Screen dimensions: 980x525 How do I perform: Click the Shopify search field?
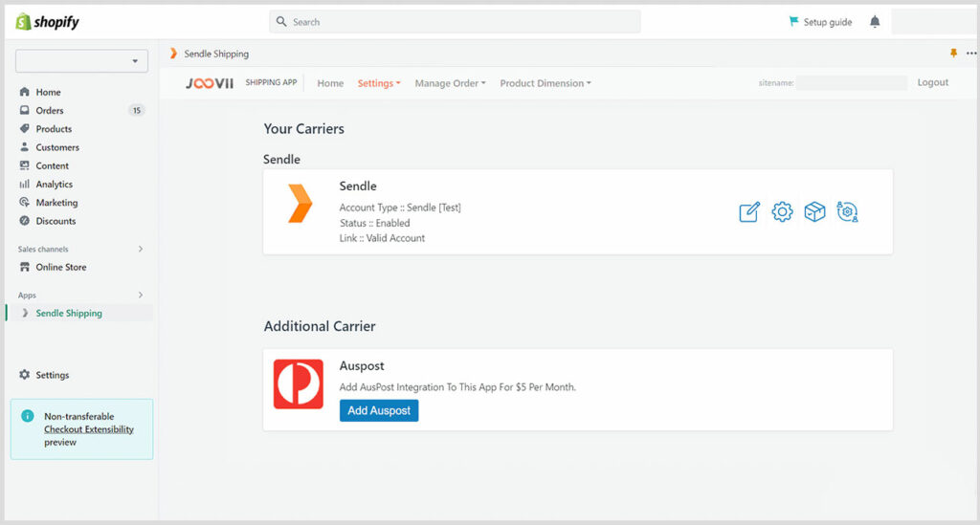tap(455, 22)
